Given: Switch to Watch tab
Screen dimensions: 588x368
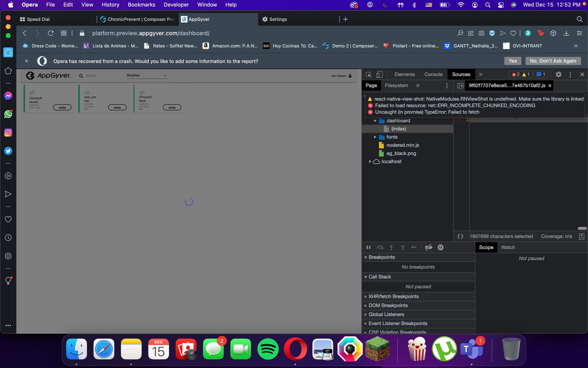Looking at the screenshot, I should tap(508, 247).
